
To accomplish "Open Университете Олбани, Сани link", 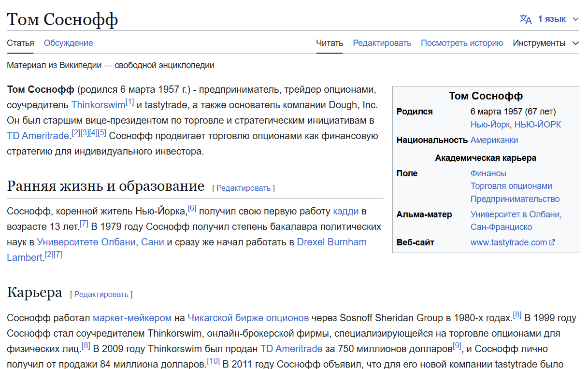I will tap(100, 242).
